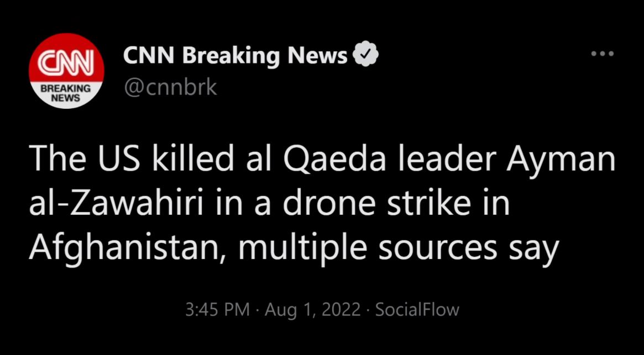Click the name "al-Zawahiri" in the tweet
Screen dimensions: 644x355
[x=116, y=203]
